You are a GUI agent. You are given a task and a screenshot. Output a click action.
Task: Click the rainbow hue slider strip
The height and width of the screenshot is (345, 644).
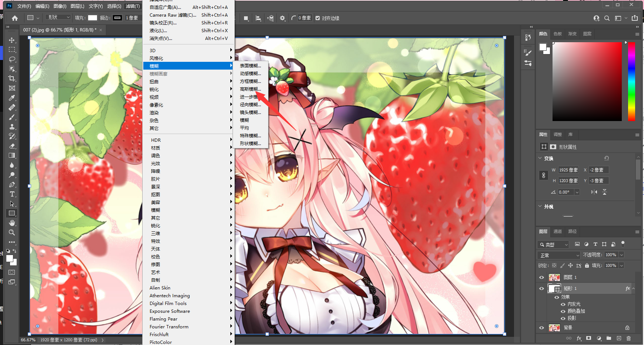click(631, 81)
